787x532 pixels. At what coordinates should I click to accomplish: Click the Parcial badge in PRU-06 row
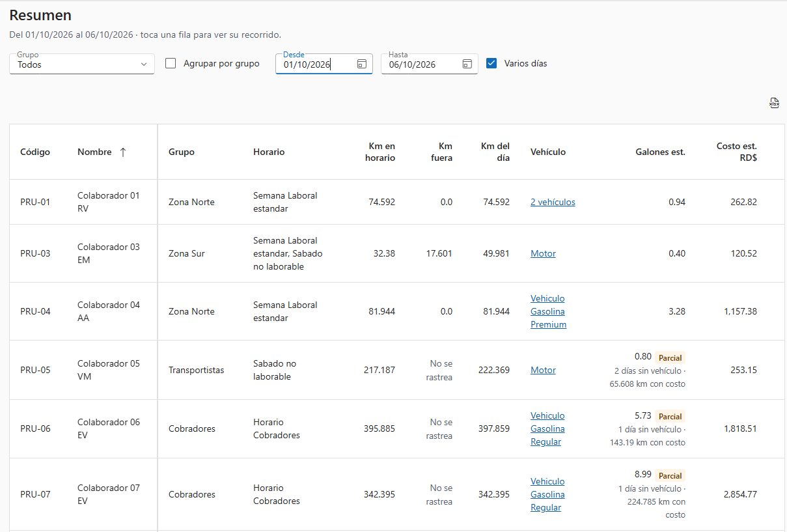[670, 416]
